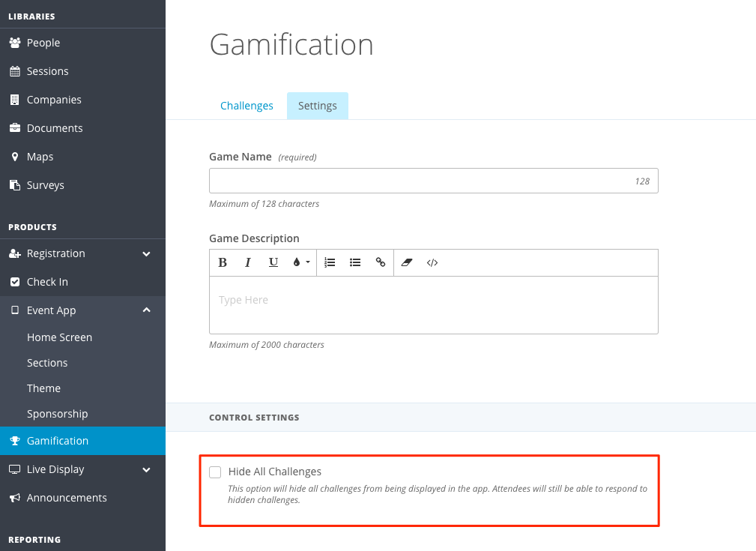Check the Hide All Challenges checkbox

(x=215, y=472)
